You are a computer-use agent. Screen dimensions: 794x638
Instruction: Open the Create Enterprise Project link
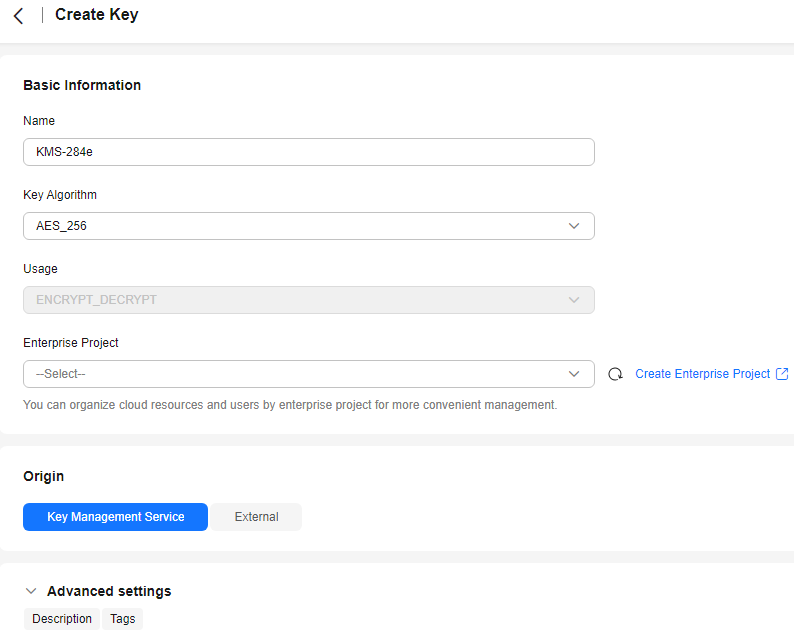(x=702, y=374)
